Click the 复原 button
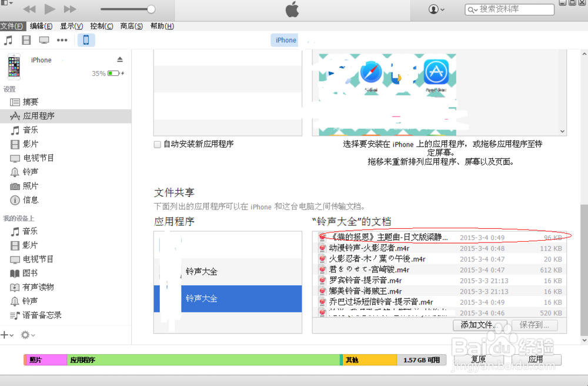Viewport: 588px width, 386px height. 479,360
